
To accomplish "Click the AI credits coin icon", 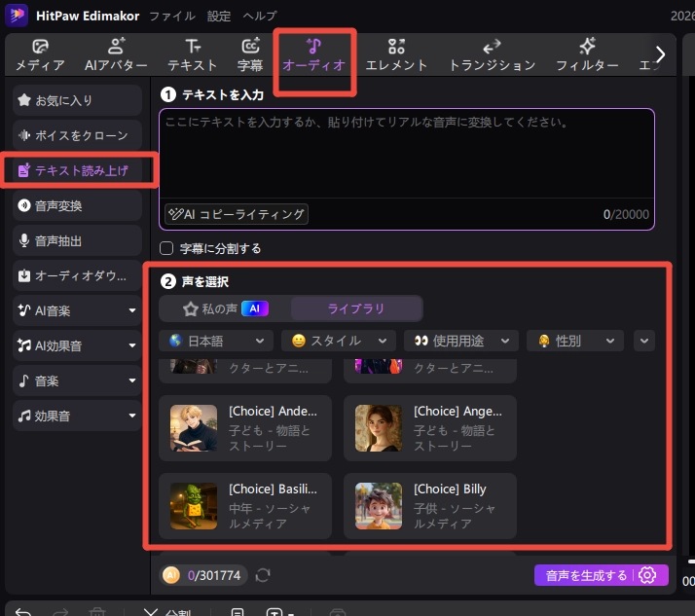I will pyautogui.click(x=171, y=575).
